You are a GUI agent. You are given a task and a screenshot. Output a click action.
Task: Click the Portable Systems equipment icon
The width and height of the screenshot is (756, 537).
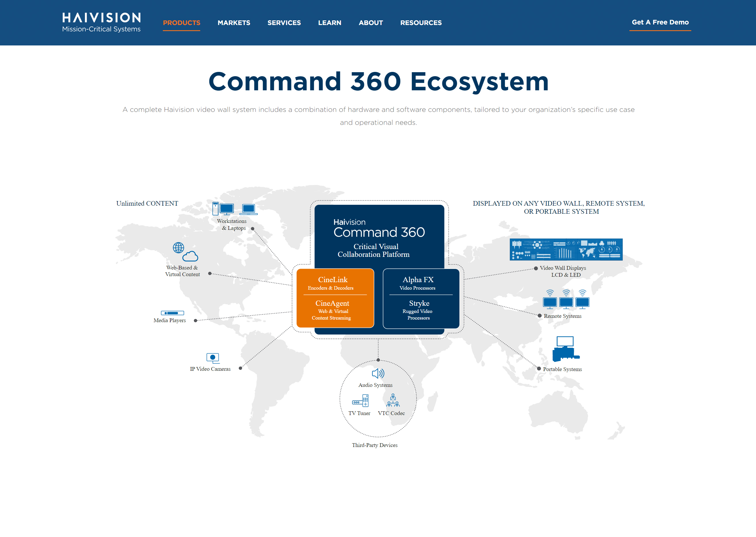click(x=566, y=349)
